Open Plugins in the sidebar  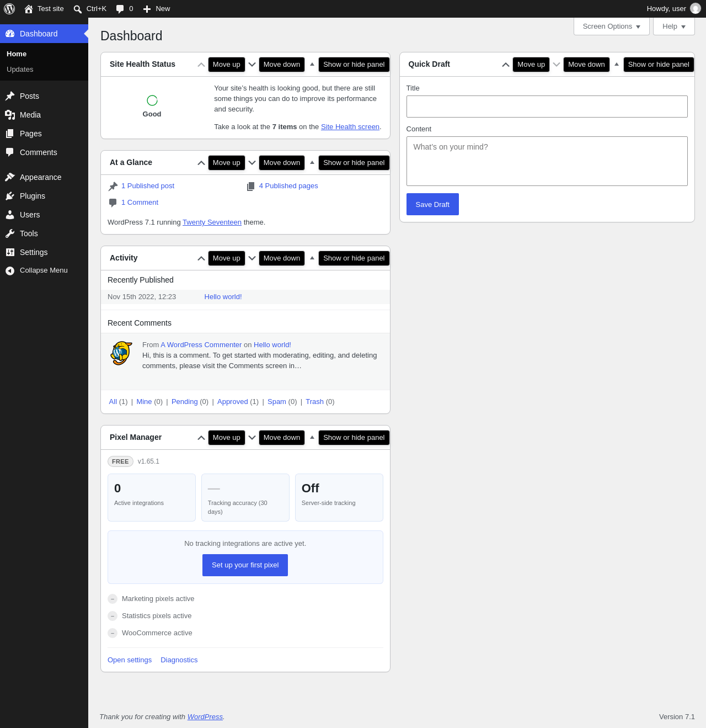pyautogui.click(x=44, y=196)
